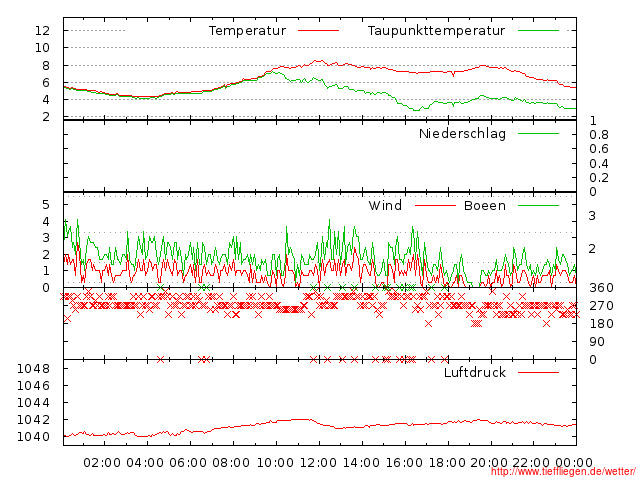Click the 10:00 time axis label

point(275,463)
